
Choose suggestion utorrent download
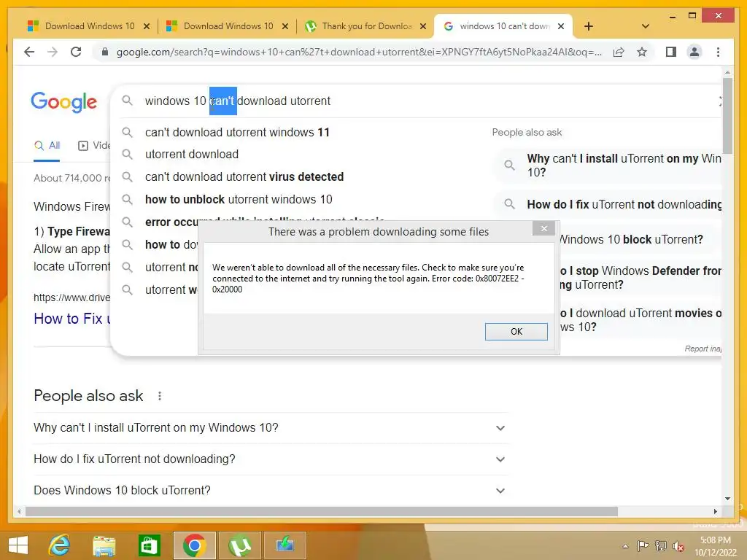click(x=192, y=155)
